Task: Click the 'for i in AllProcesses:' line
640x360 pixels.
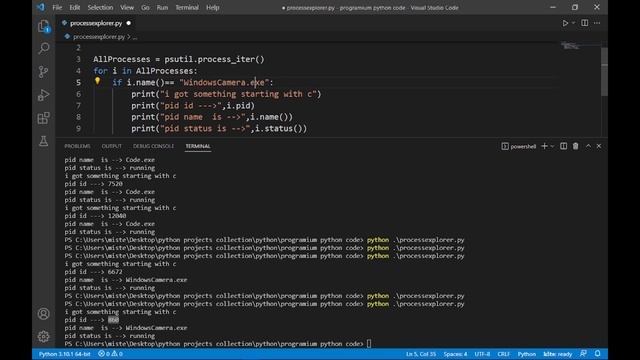Action: [145, 71]
